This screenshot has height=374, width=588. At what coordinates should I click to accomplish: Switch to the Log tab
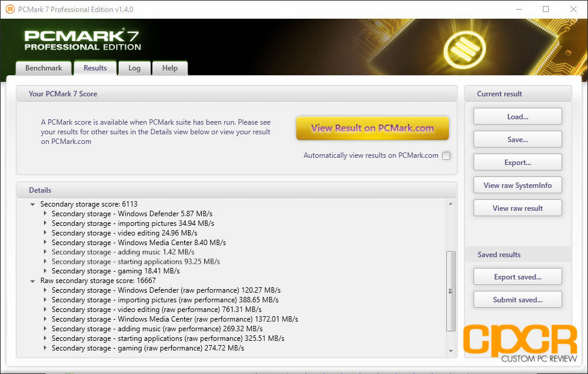click(x=134, y=68)
